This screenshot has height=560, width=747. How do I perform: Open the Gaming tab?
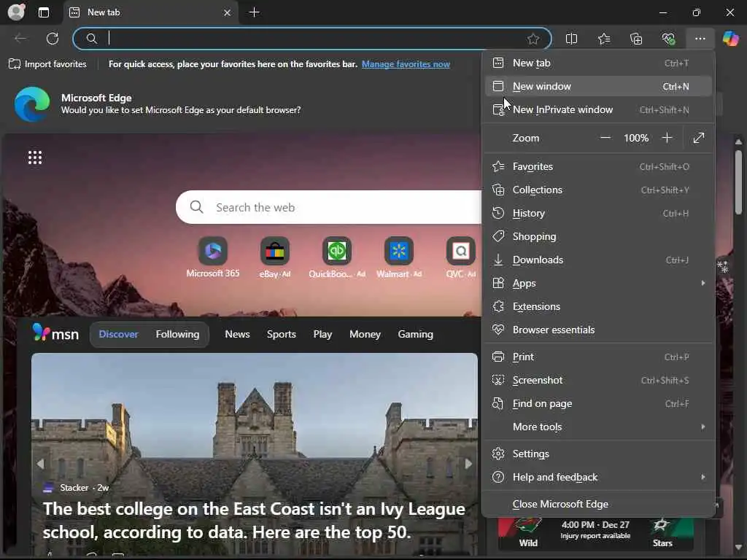click(415, 334)
